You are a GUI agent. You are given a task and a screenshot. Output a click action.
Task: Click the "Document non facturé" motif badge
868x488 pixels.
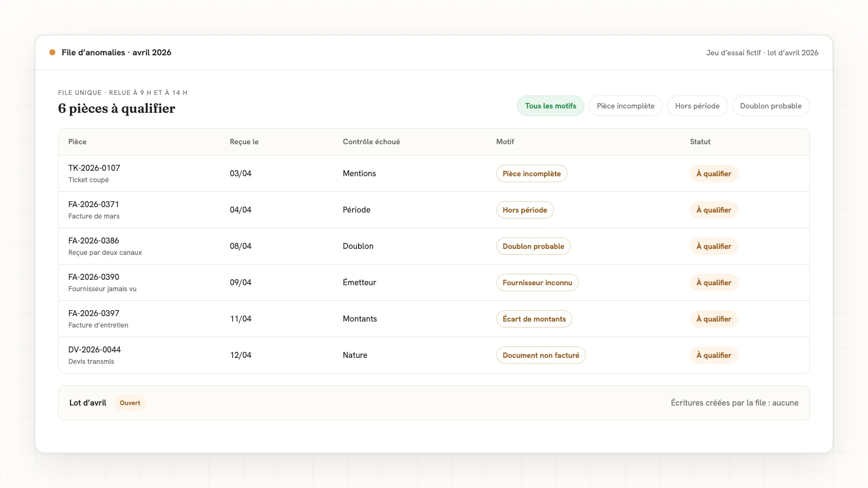541,355
